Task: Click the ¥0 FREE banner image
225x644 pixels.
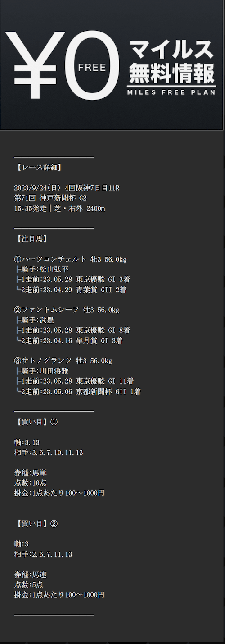Action: [x=112, y=65]
